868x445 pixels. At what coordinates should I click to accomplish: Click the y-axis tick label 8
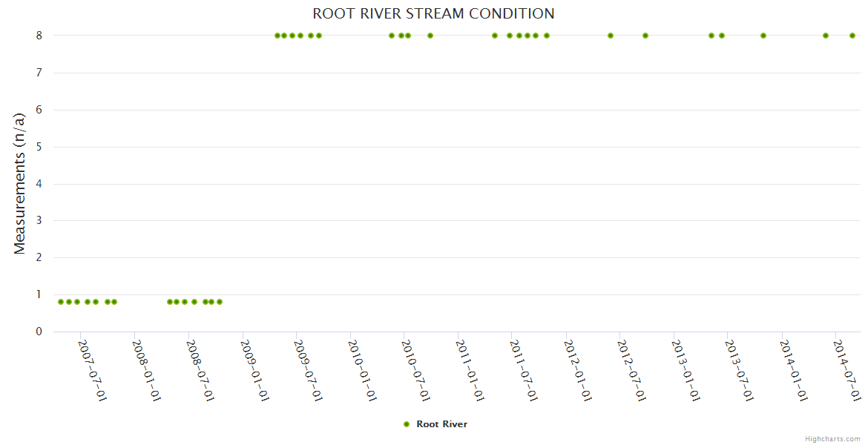pyautogui.click(x=39, y=36)
